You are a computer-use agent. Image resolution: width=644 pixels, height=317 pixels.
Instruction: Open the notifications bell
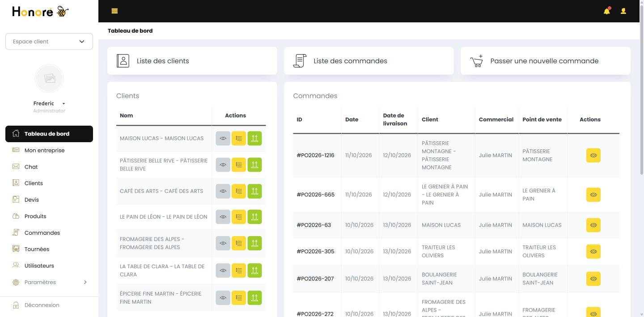(x=607, y=11)
